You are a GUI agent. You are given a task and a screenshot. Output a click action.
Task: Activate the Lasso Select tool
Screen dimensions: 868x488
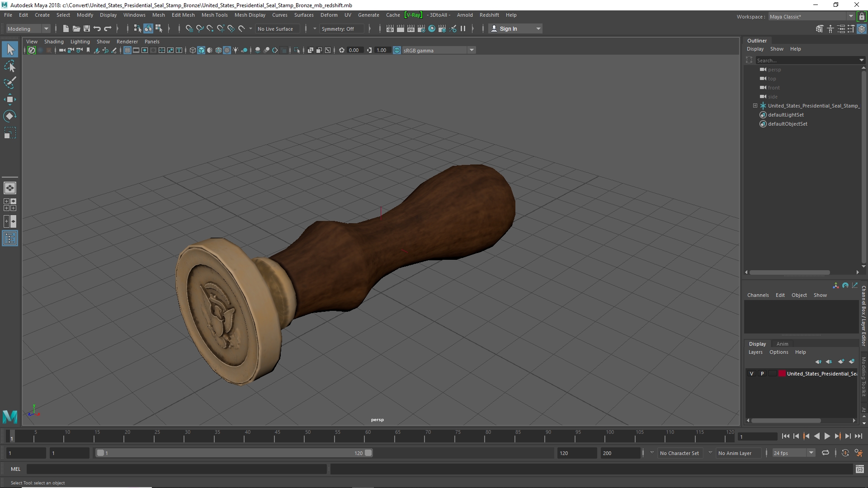click(10, 66)
